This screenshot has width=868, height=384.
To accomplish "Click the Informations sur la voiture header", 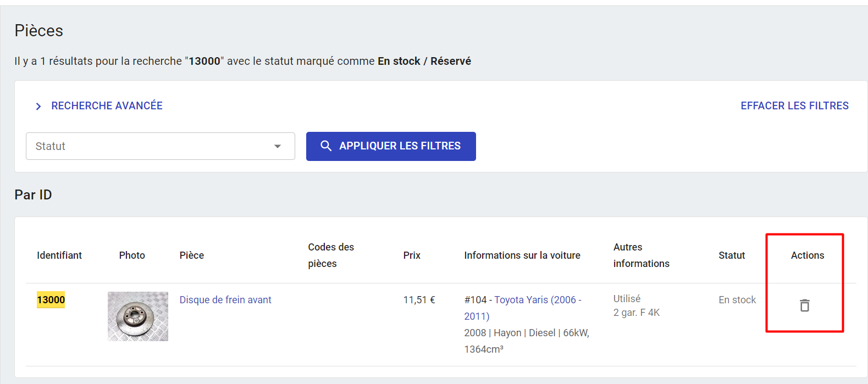I will (x=522, y=255).
